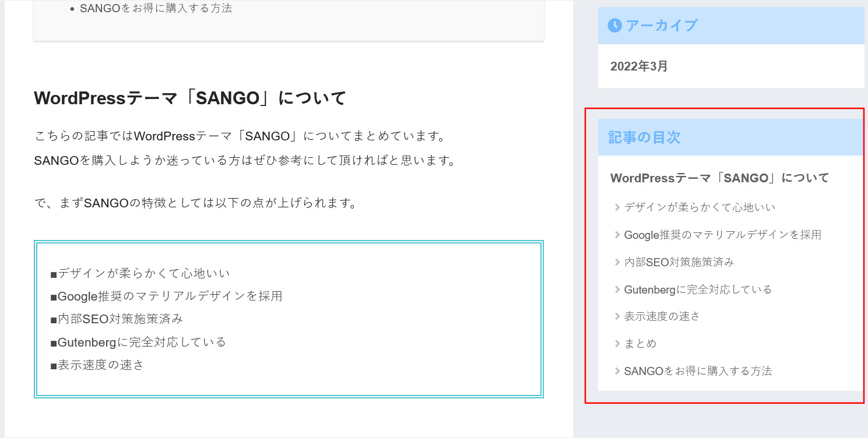Click the chevron icon before デザインが柔らかくて心地いい
Screen dimensions: 868x438
(x=617, y=207)
